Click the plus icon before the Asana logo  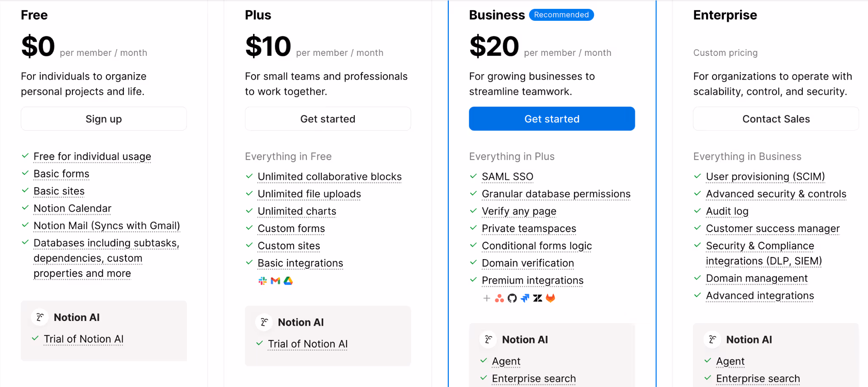click(x=487, y=298)
